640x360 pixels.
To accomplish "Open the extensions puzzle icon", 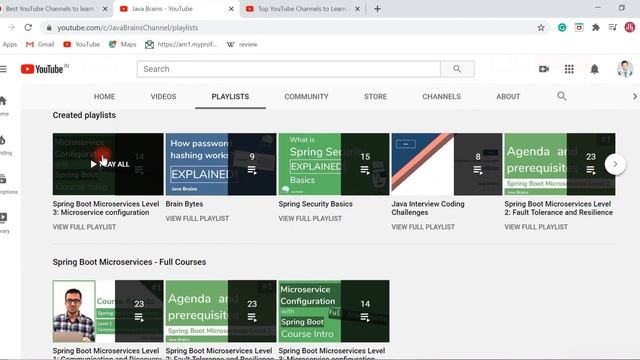I will (x=596, y=27).
